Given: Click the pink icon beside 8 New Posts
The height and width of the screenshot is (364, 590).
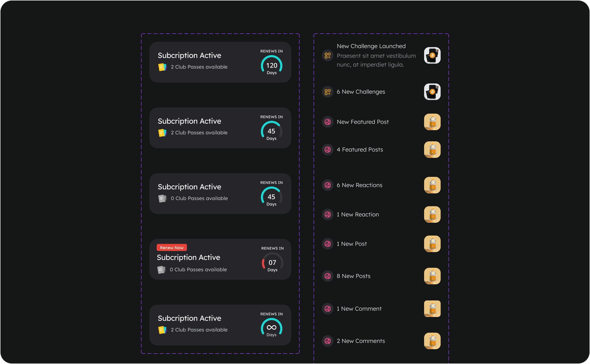Looking at the screenshot, I should point(328,276).
